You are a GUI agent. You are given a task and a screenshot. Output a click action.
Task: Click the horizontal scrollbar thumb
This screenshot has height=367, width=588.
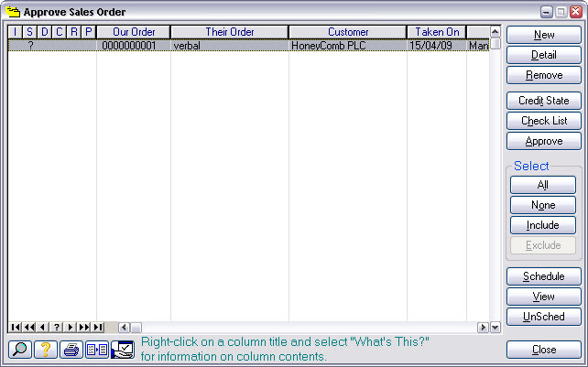136,328
